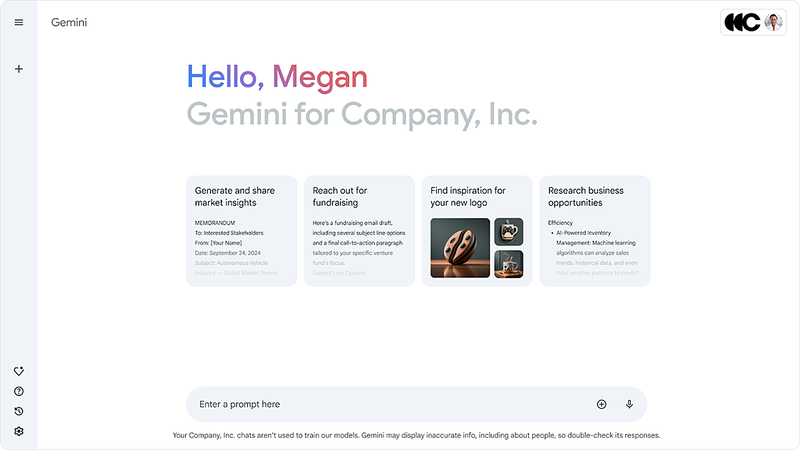This screenshot has height=450, width=800.
Task: Start a new chat with plus icon
Action: tap(19, 69)
